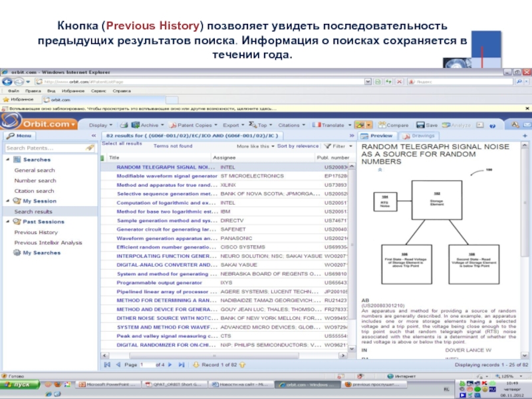This screenshot has height=399, width=532.
Task: Click the blue help question mark icon
Action: coord(492,126)
